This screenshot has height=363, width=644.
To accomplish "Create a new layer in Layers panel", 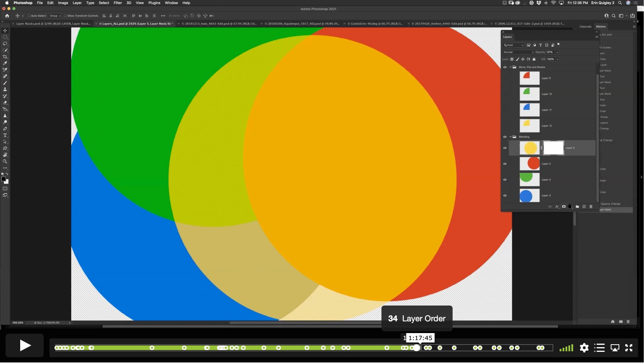I will 584,207.
